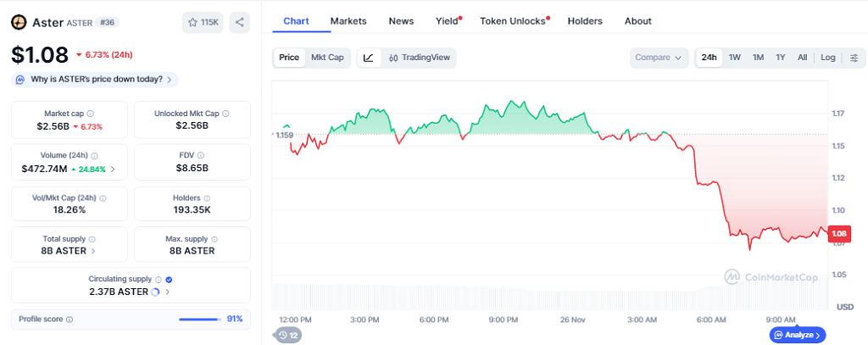868x345 pixels.
Task: Add Aster to watchlist with star
Action: pyautogui.click(x=203, y=22)
